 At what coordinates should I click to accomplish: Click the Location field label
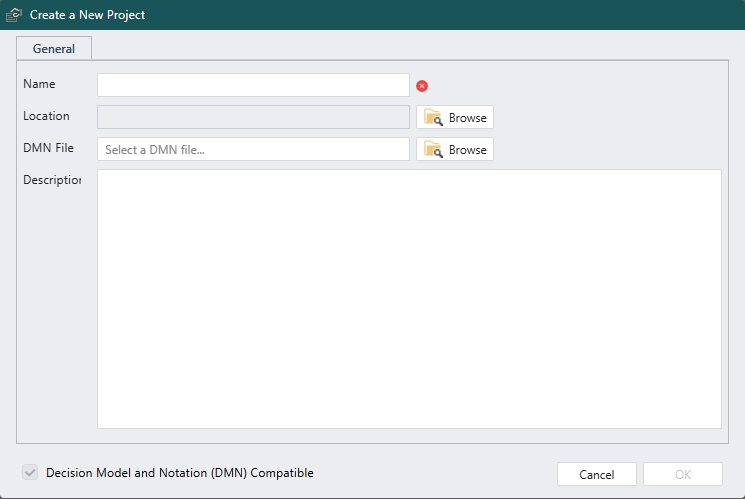(46, 116)
